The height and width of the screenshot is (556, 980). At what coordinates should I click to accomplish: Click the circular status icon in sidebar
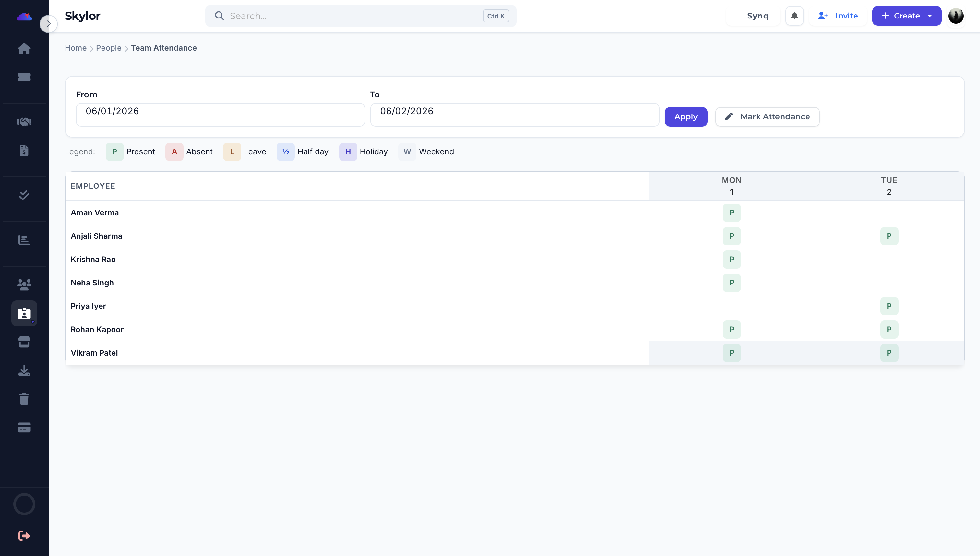[x=24, y=504]
